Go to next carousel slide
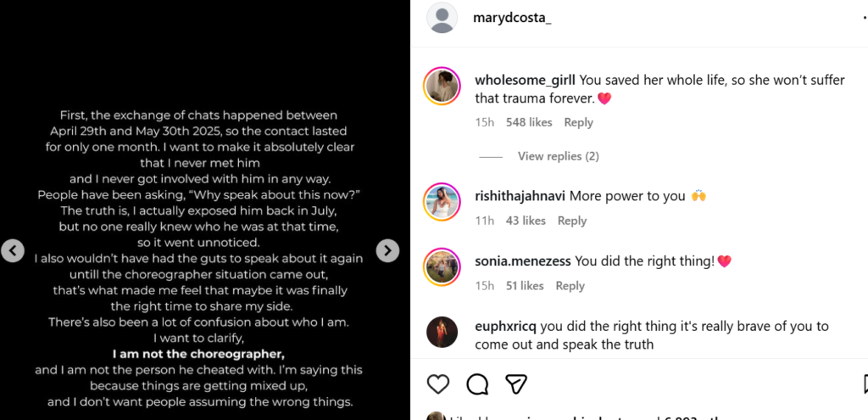868x420 pixels. 387,250
